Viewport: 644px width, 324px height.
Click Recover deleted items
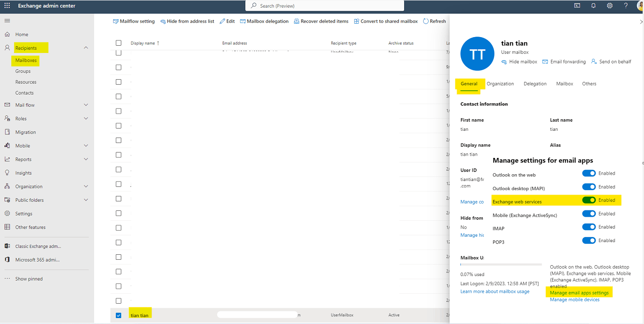coord(321,21)
